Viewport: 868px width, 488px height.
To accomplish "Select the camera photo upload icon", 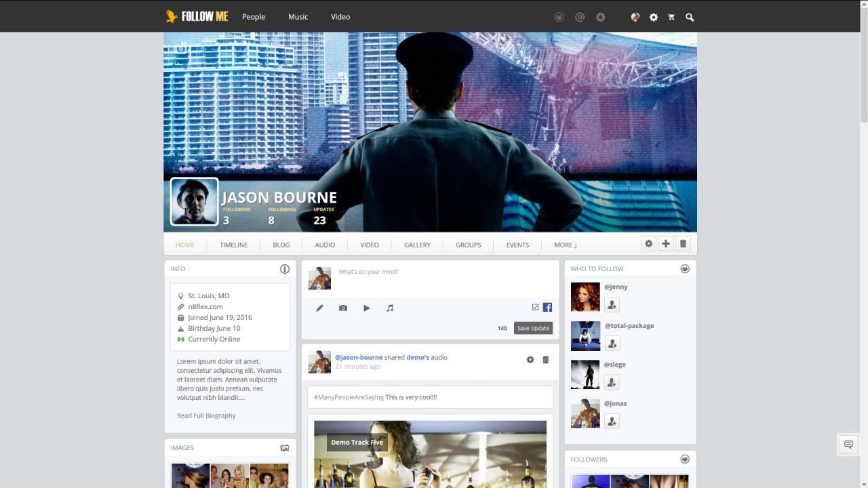I will click(343, 308).
